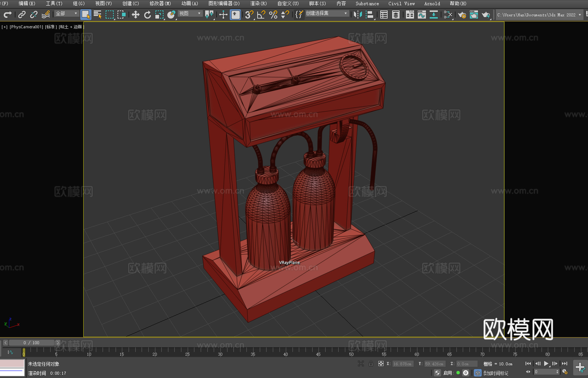Image resolution: width=588 pixels, height=378 pixels.
Task: Toggle the selection lock padlock
Action: (x=371, y=364)
